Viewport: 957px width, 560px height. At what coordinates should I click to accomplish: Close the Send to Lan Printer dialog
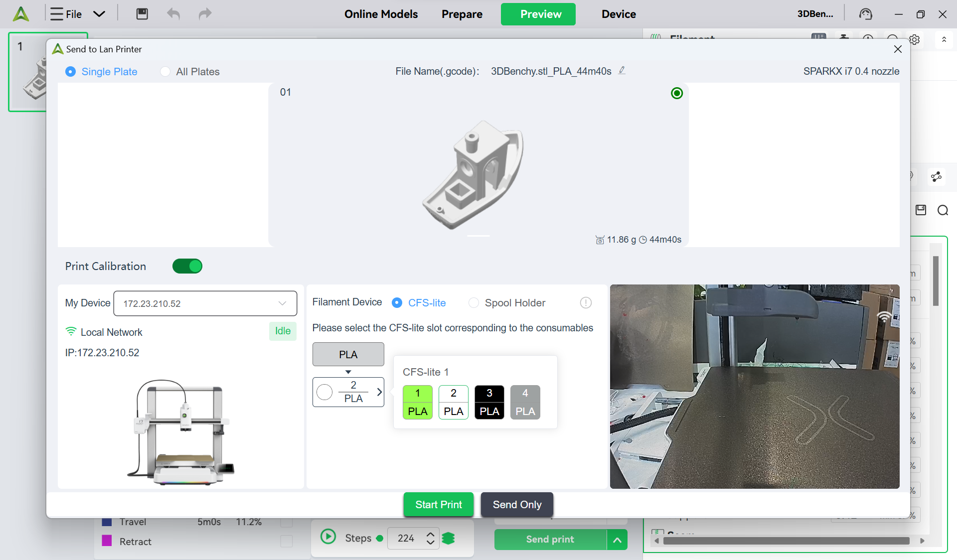pyautogui.click(x=898, y=49)
